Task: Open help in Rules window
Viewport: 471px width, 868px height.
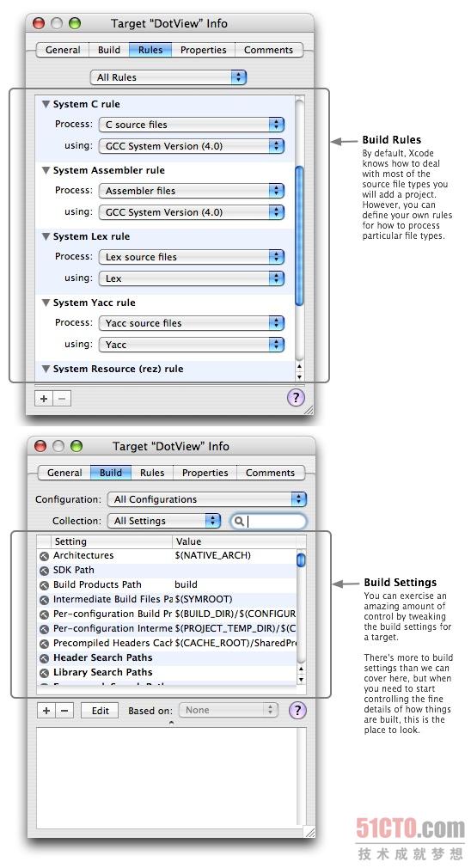Action: pos(296,397)
